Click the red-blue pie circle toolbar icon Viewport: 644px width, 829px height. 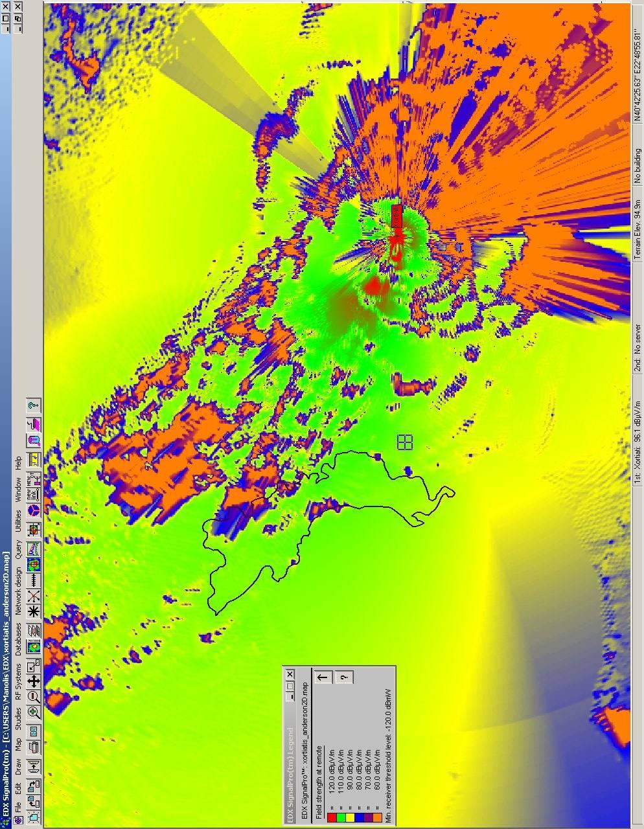(32, 510)
